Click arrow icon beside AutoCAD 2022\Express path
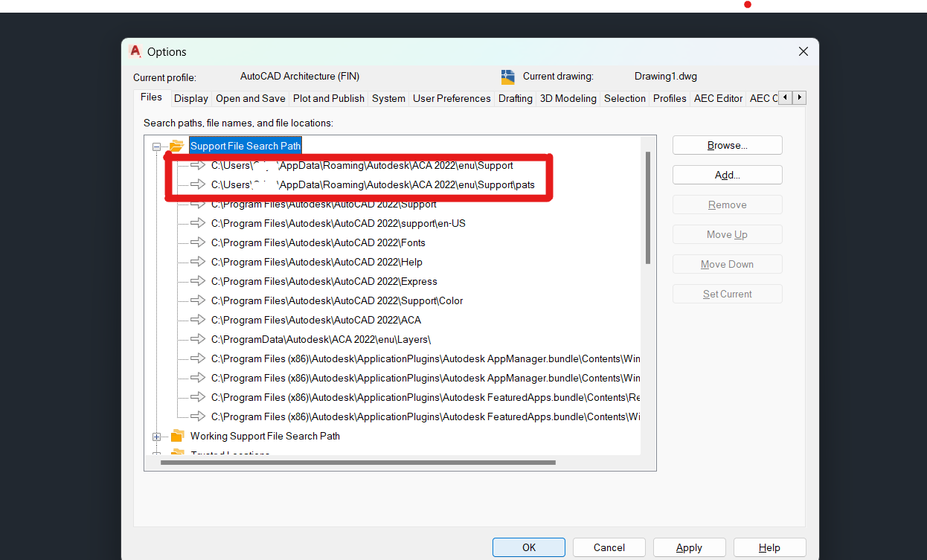Screen dimensions: 927x560 (x=198, y=281)
